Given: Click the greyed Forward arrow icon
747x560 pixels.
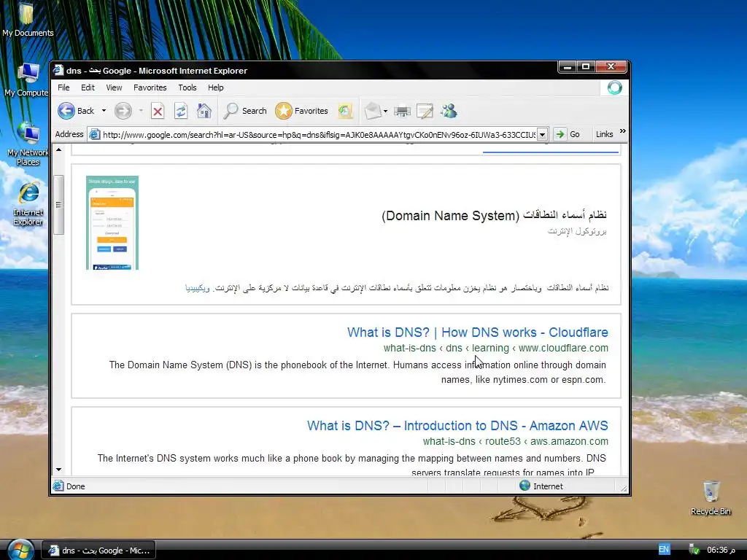Looking at the screenshot, I should [123, 111].
